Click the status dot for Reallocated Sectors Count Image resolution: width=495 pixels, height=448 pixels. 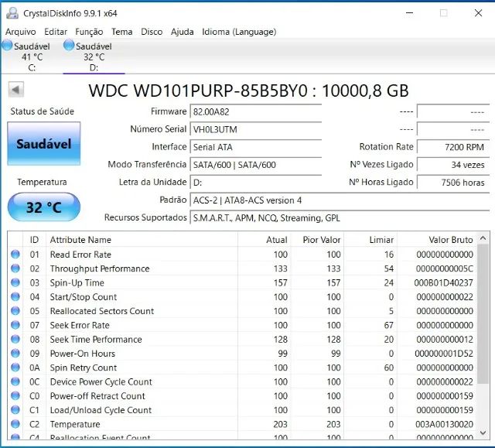coord(15,311)
